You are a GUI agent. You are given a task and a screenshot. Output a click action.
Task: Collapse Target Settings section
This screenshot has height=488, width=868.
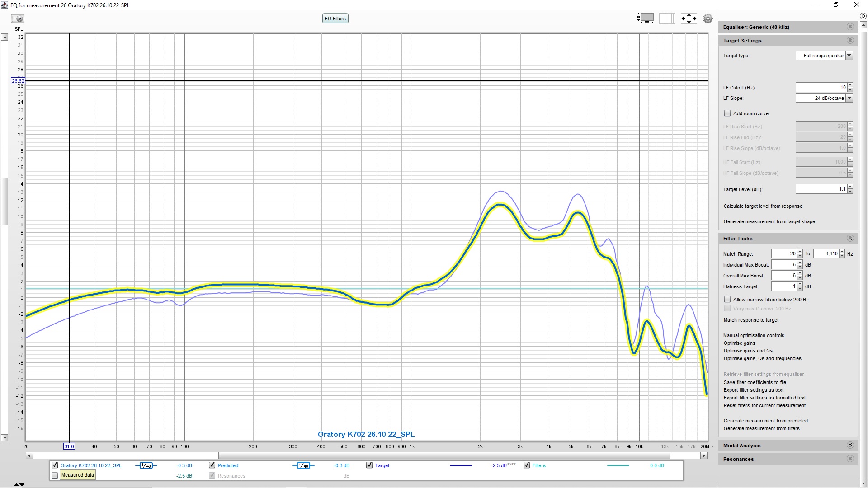pos(850,41)
